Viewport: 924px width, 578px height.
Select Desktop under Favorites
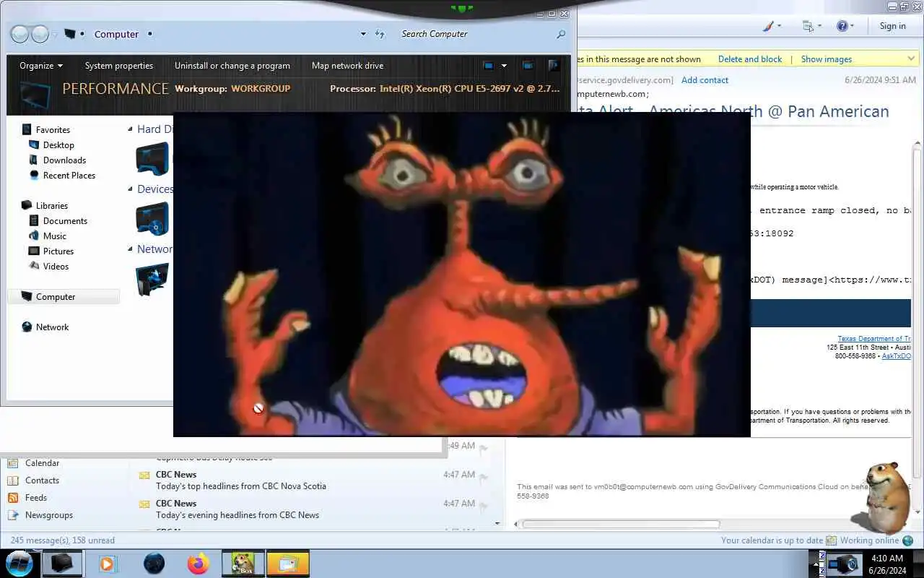[x=58, y=145]
